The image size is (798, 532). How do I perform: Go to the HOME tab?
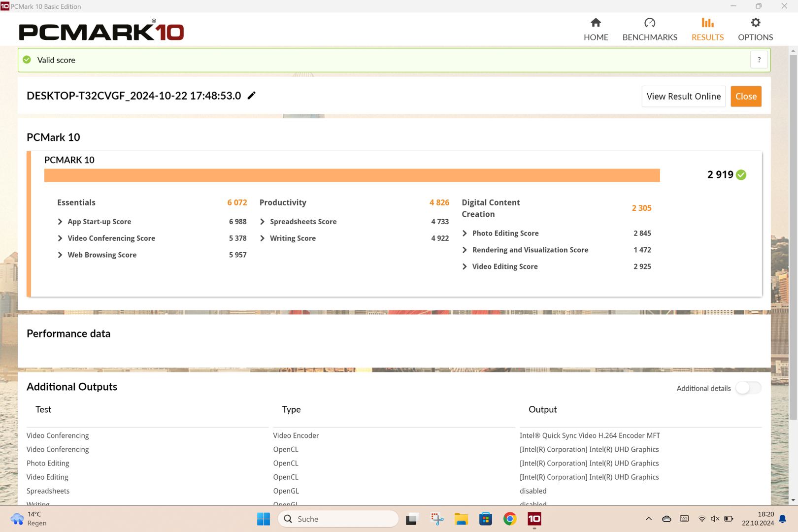coord(596,30)
